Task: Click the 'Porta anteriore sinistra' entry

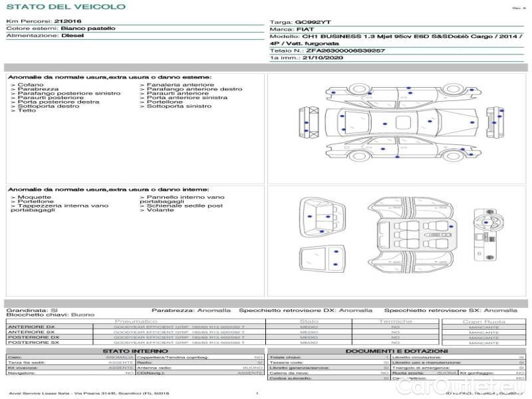Action: [x=184, y=97]
